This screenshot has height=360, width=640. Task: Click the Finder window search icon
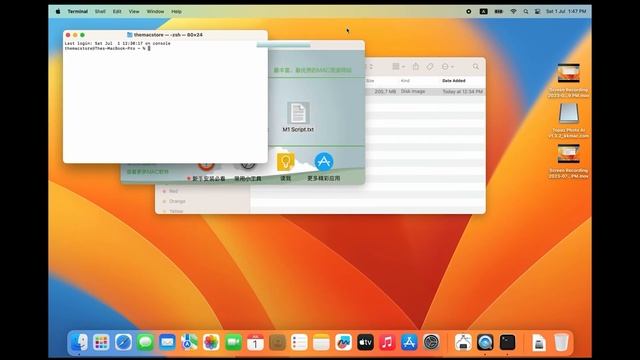(x=476, y=67)
